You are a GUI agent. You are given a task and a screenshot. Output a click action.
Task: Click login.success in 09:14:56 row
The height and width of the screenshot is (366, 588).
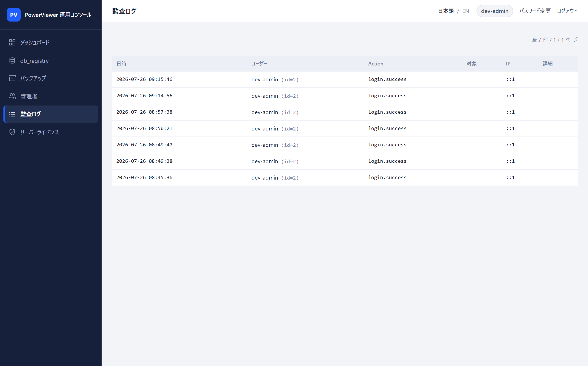[387, 96]
